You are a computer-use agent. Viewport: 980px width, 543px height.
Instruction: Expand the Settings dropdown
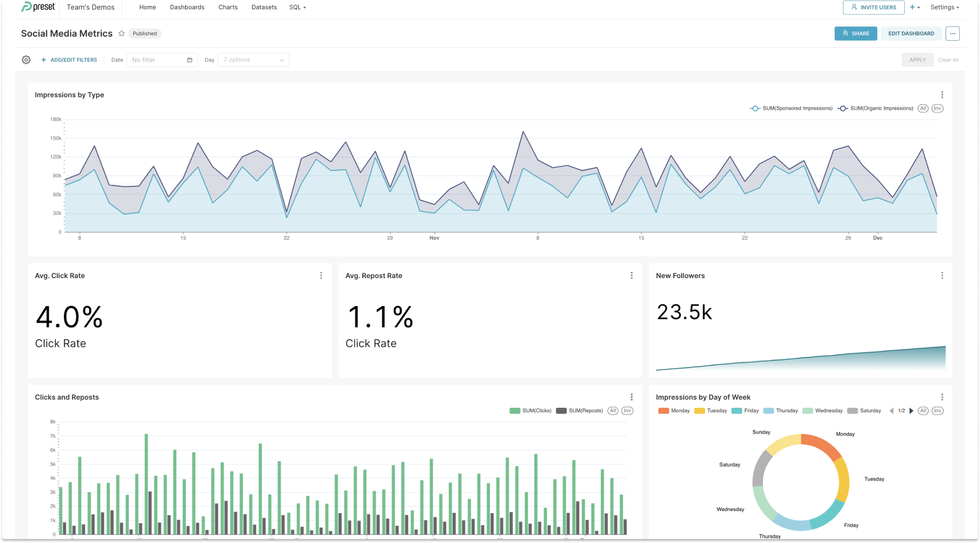[x=944, y=7]
